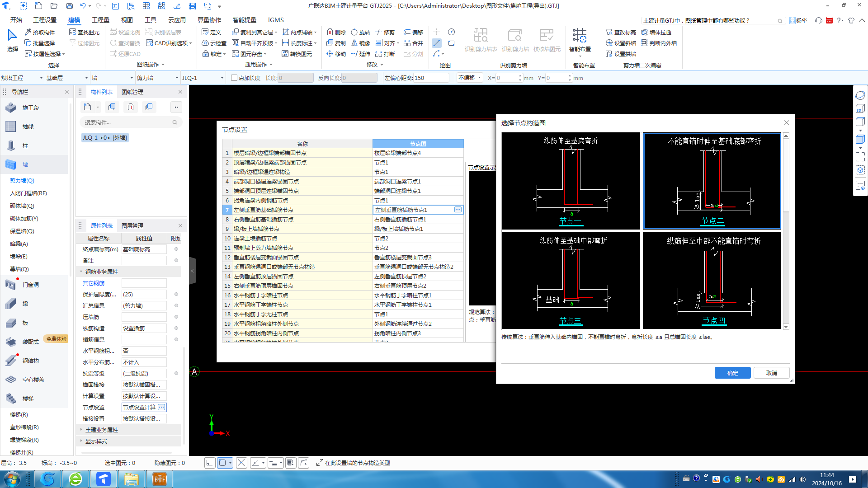Click the 节点一 link under first diagram
Image resolution: width=868 pixels, height=488 pixels.
[570, 221]
